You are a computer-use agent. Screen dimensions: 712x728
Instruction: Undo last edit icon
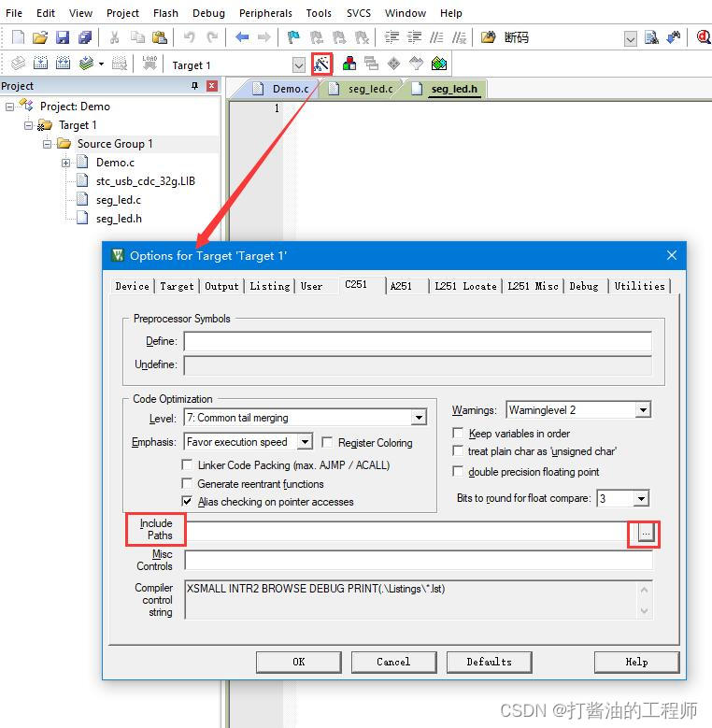[190, 37]
